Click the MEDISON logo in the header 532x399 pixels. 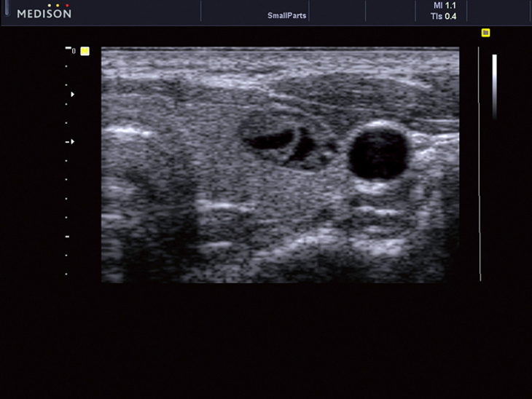coord(44,14)
